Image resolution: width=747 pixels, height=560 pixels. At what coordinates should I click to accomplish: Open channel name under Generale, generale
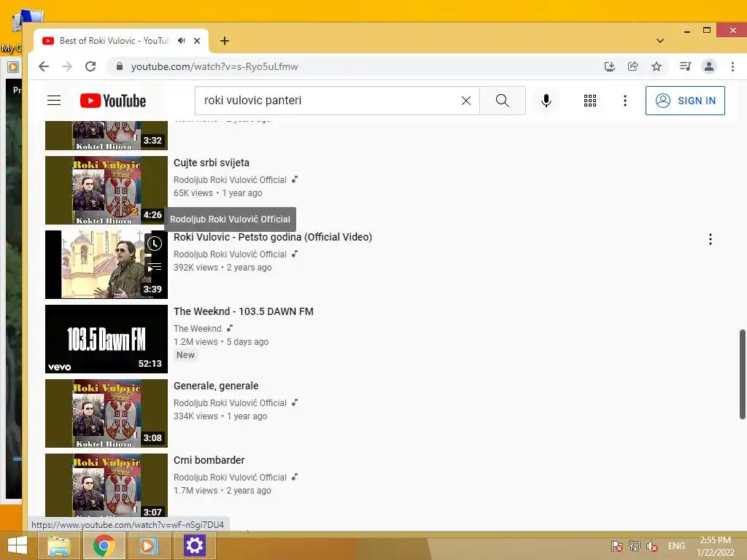point(230,402)
